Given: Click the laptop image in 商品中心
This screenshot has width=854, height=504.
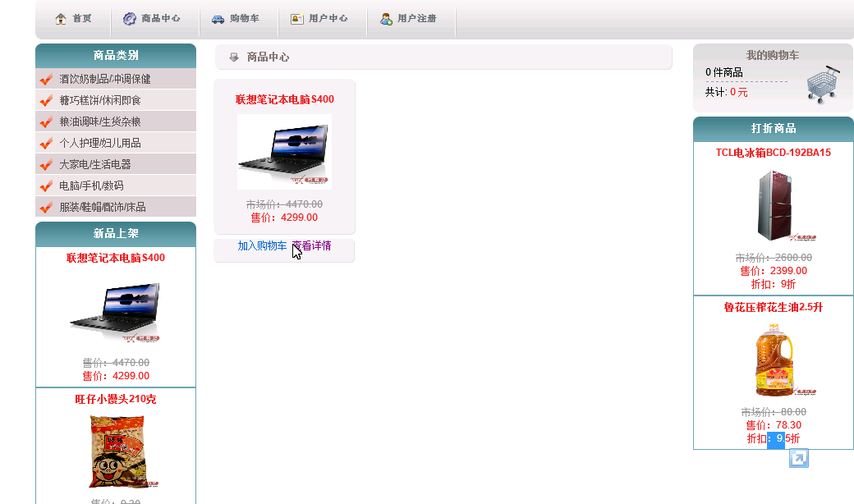Looking at the screenshot, I should pos(284,152).
